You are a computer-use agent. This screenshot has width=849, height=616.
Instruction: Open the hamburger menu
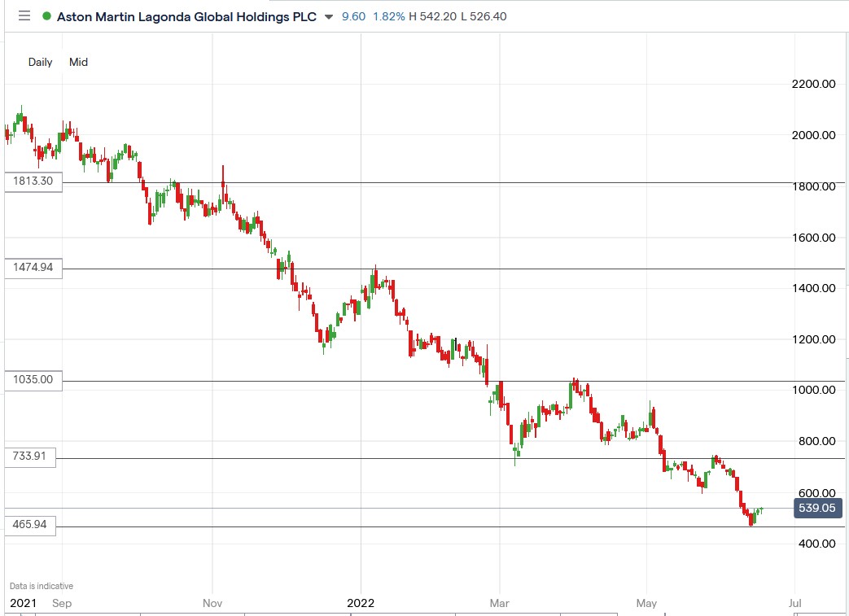tap(24, 16)
